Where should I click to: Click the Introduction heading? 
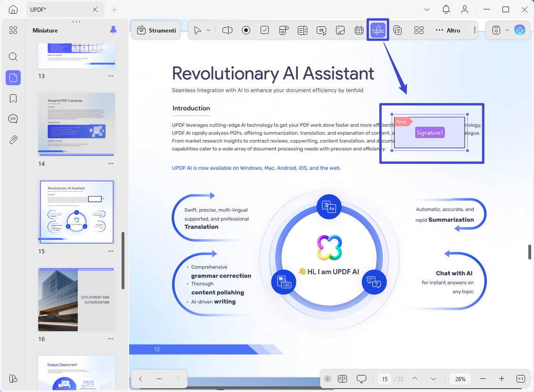(x=191, y=108)
